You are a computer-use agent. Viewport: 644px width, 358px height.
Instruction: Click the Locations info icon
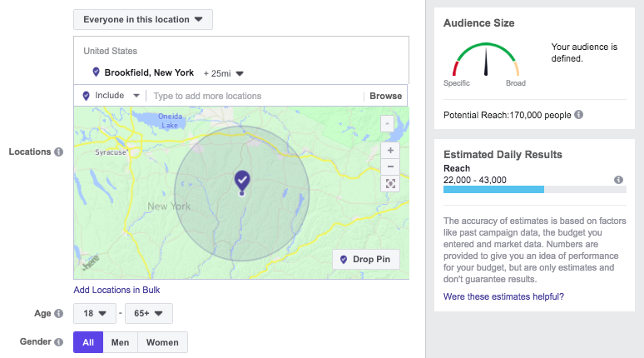point(59,152)
